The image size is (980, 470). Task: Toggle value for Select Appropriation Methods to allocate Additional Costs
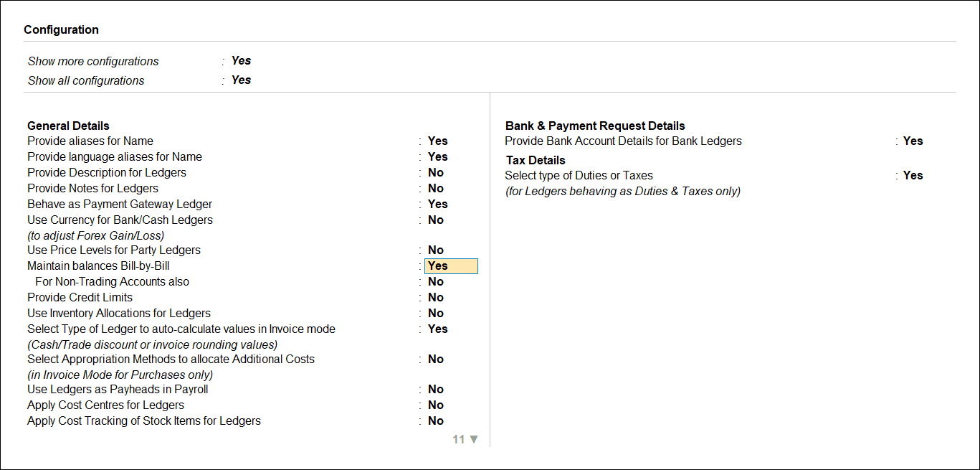tap(436, 359)
